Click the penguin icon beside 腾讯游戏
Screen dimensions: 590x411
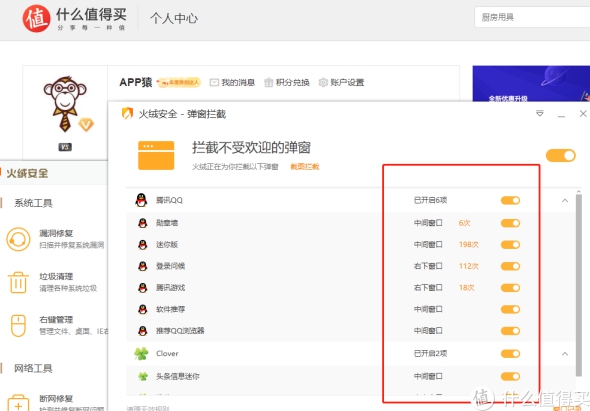coord(142,288)
